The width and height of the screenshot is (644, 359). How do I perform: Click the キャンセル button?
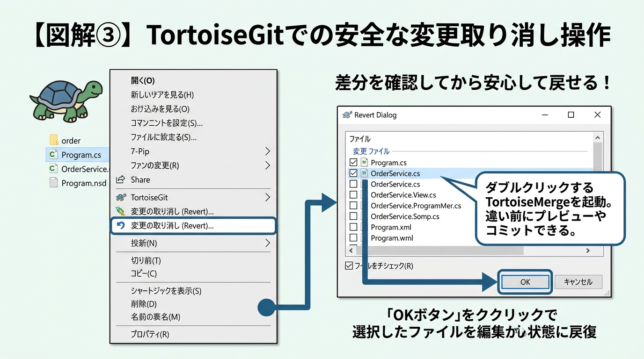pos(578,282)
